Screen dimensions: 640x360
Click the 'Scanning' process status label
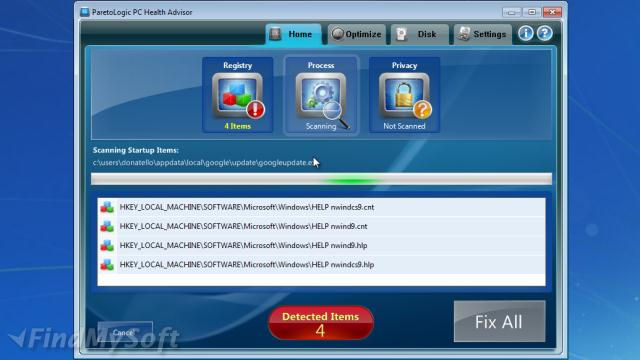321,126
